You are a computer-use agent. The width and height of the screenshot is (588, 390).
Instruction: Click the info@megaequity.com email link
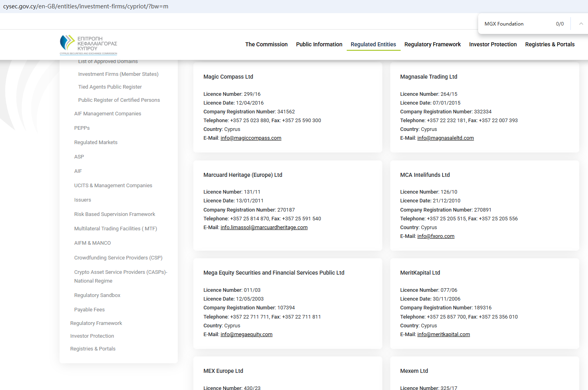[x=246, y=335]
